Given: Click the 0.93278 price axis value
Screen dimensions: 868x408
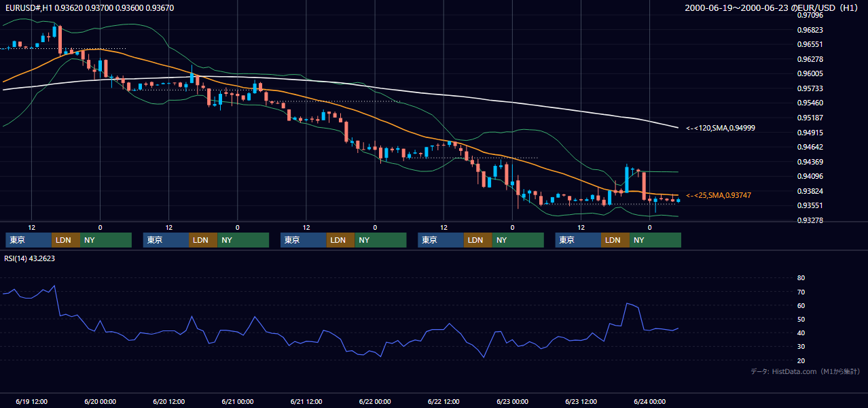Looking at the screenshot, I should tap(810, 220).
